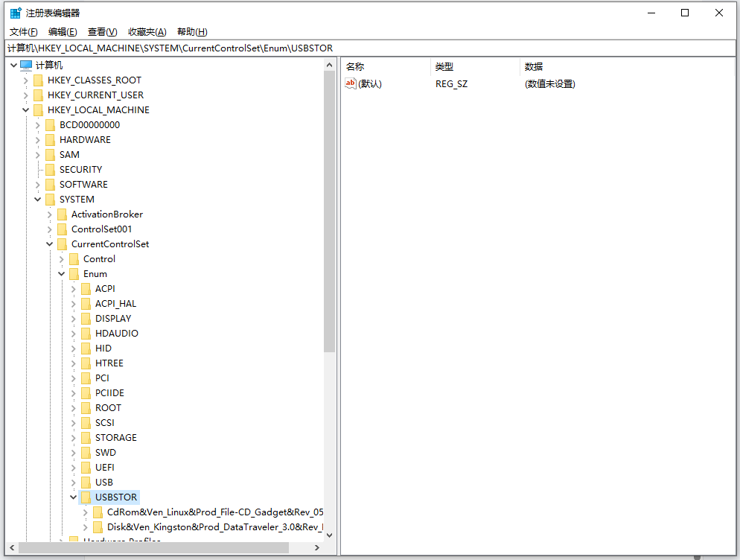Click the SECURITY key folder icon

pos(50,170)
